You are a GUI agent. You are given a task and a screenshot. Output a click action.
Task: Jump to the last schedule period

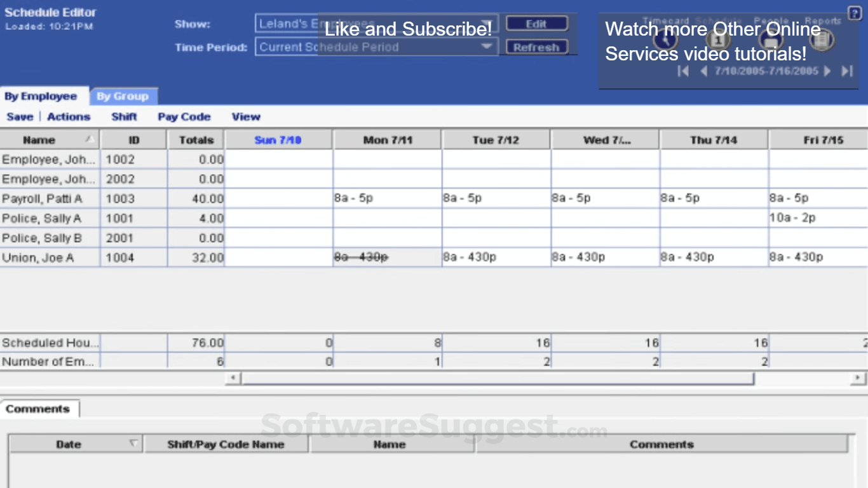[x=846, y=71]
